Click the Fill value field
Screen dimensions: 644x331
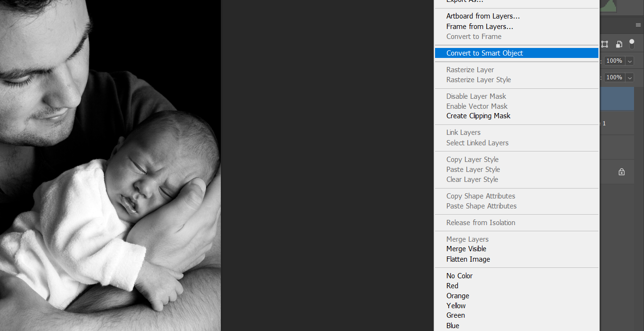click(615, 77)
